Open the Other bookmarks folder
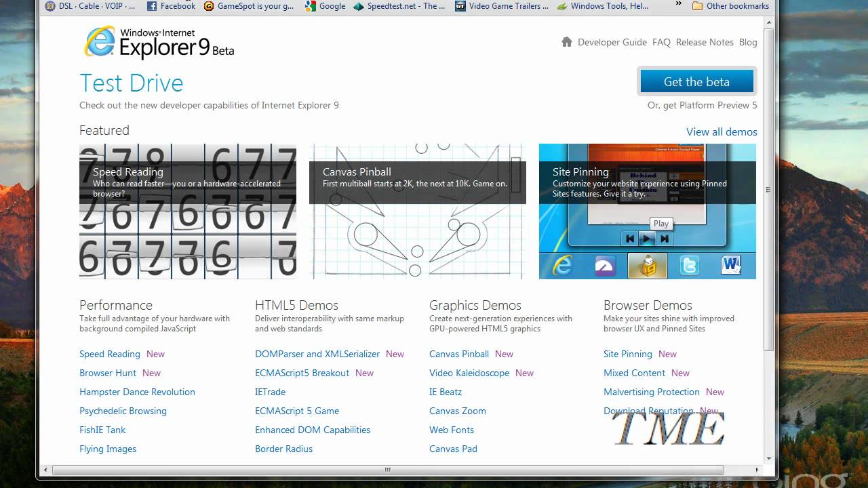The width and height of the screenshot is (868, 488). [x=730, y=6]
